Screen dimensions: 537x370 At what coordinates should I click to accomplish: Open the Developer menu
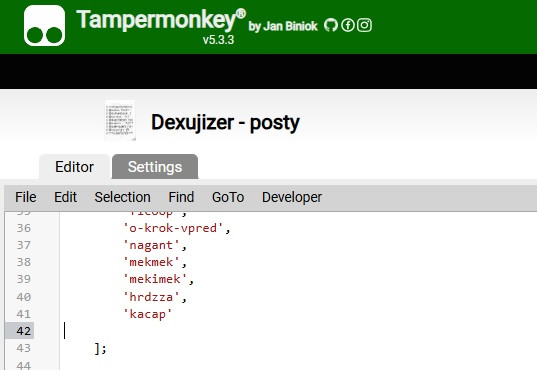(x=292, y=197)
